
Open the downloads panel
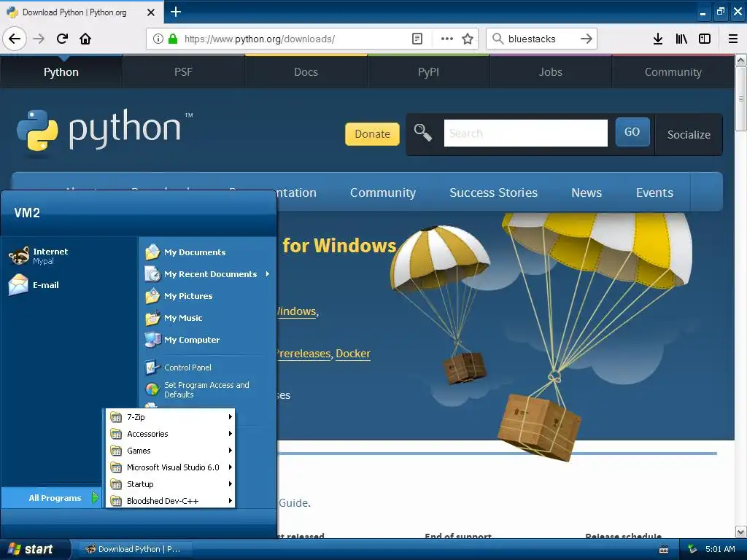pos(658,39)
